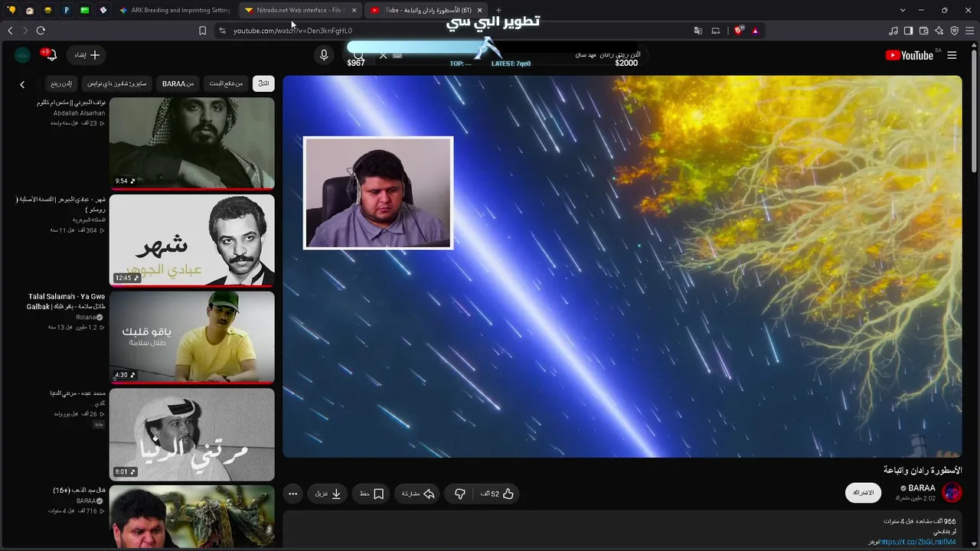Screen dimensions: 980x551
Task: Open the media control music note icon
Action: coord(893,31)
